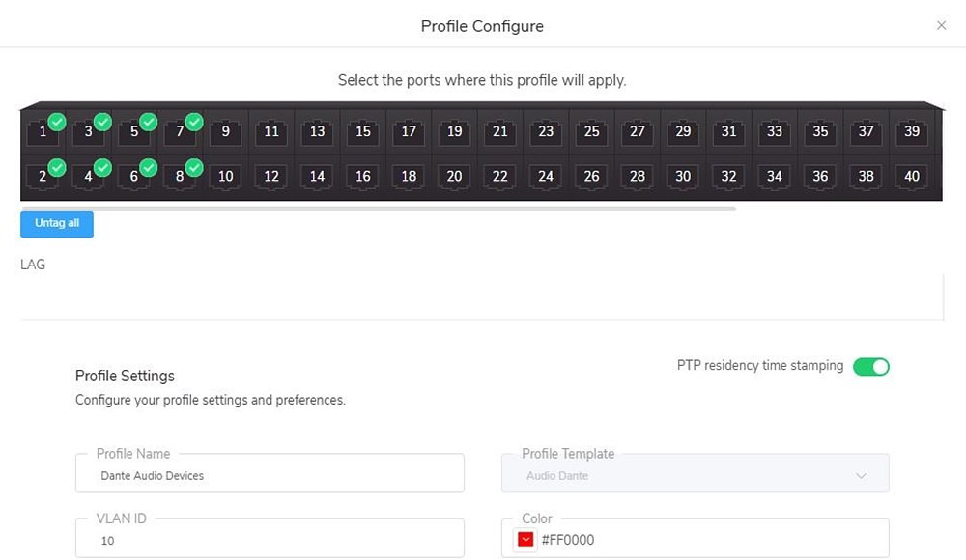Select port 12 on the switch panel

pyautogui.click(x=271, y=176)
